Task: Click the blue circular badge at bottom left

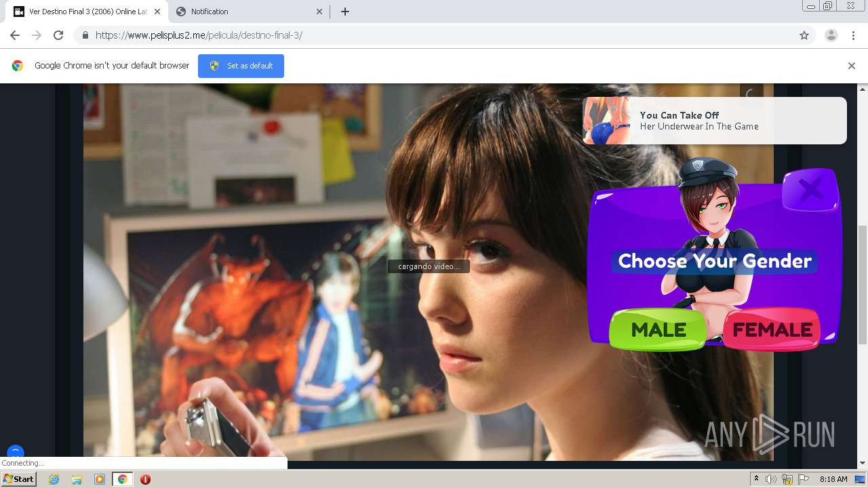Action: pos(15,451)
